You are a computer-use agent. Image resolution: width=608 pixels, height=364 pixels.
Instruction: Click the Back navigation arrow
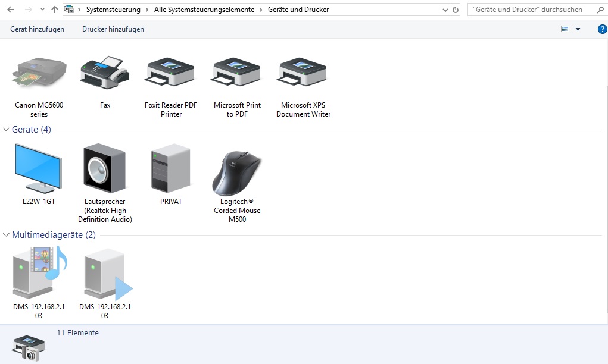pos(11,10)
